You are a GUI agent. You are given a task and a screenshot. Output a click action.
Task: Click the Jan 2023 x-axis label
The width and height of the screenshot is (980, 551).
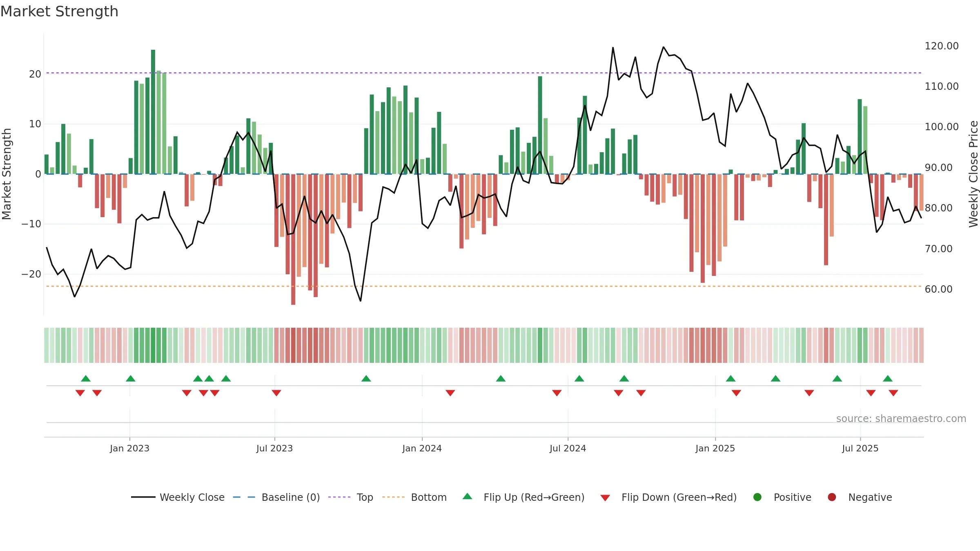(129, 449)
